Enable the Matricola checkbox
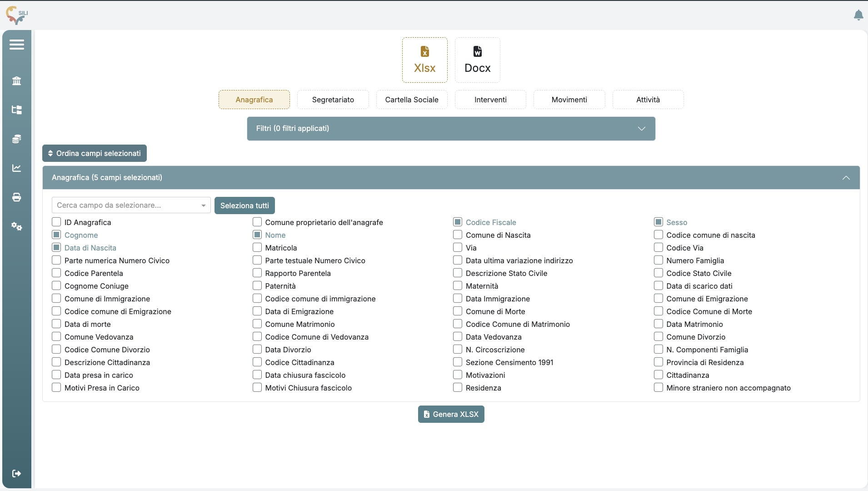Screen dimensions: 868x491 click(257, 248)
